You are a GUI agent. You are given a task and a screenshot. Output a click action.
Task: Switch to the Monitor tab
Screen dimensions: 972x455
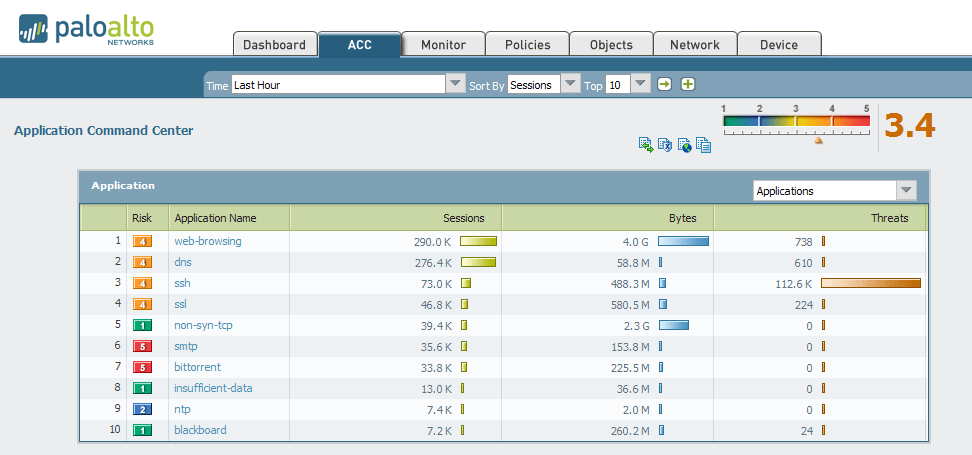(443, 45)
